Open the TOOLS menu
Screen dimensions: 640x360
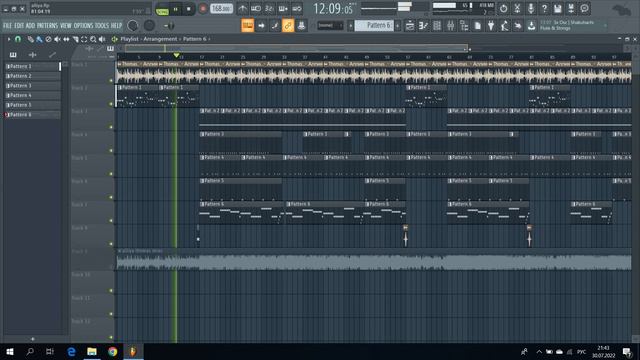[x=102, y=26]
